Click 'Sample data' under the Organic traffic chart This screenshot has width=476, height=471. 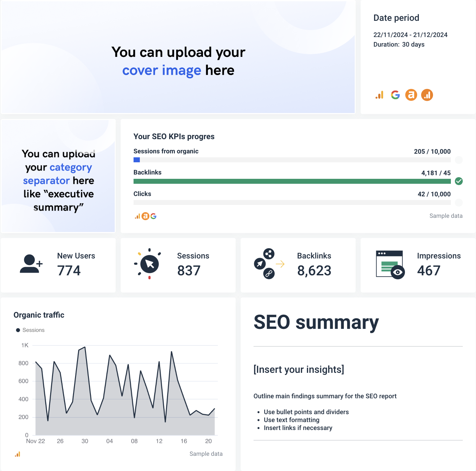tap(206, 454)
